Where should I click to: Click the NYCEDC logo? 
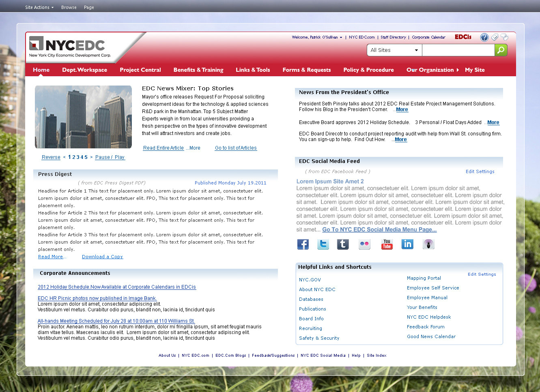(x=70, y=47)
